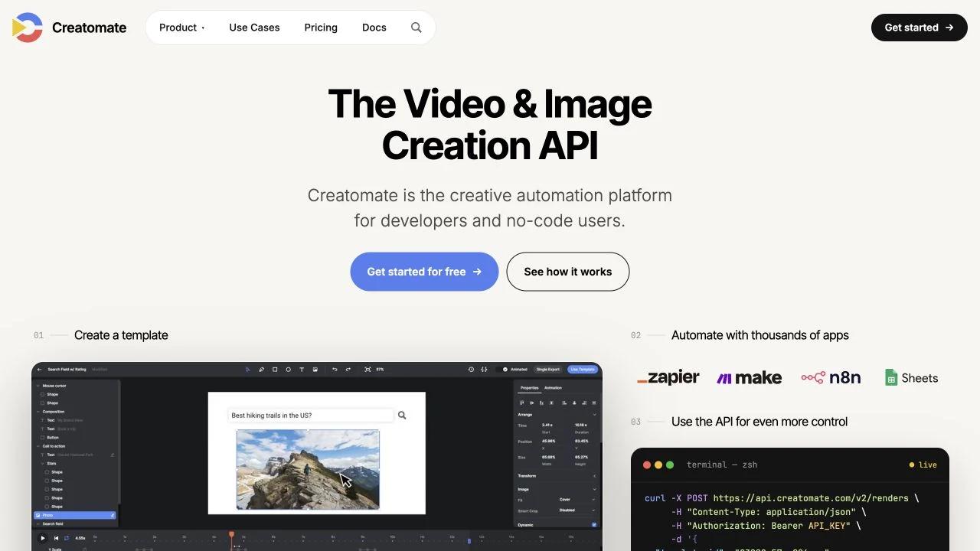Viewport: 980px width, 551px height.
Task: Select the image tool in editor toolbar
Action: [x=315, y=370]
